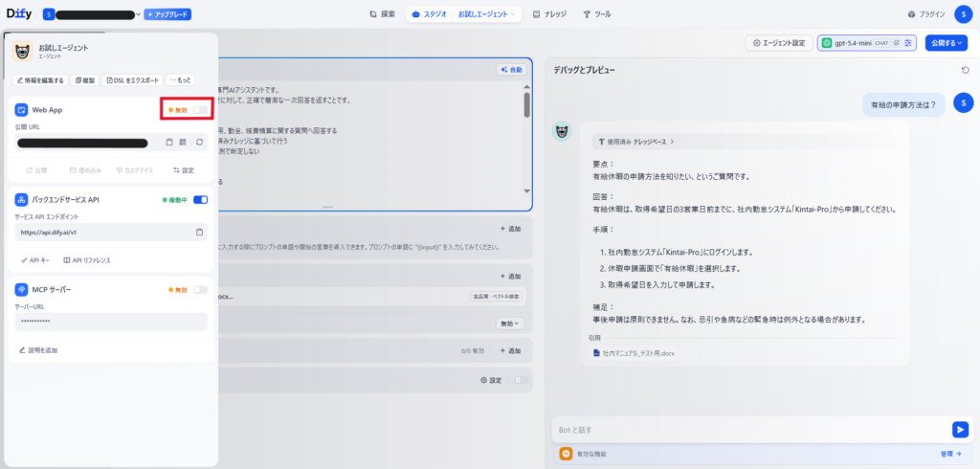Click the 高品質・ベクトル検索 tag
The image size is (980, 469).
click(x=496, y=297)
